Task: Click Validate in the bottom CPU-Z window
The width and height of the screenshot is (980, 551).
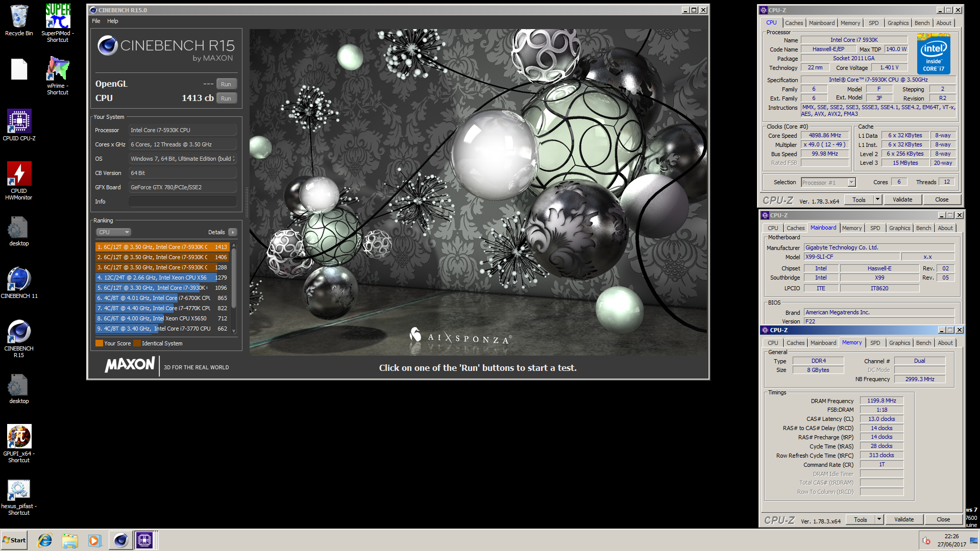Action: point(903,519)
